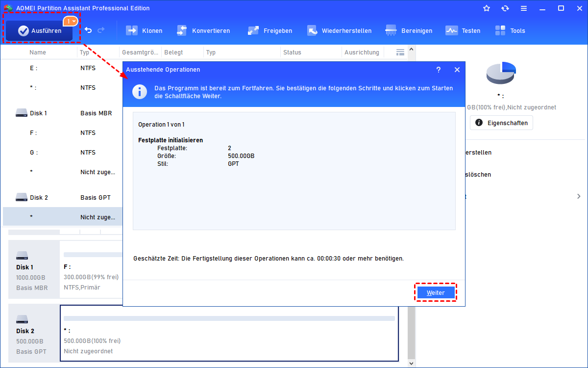Click the Basis GPT type cell in list
Viewport: 588px width, 368px height.
tap(96, 198)
